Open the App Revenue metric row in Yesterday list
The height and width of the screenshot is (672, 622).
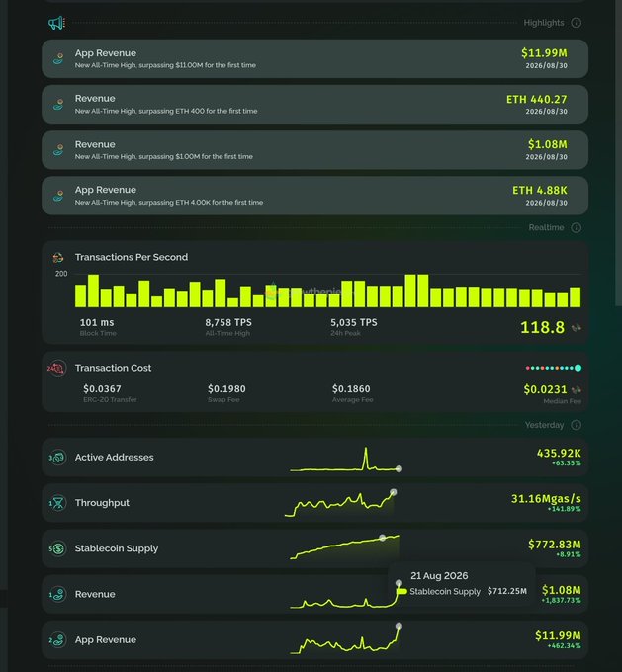tap(314, 639)
